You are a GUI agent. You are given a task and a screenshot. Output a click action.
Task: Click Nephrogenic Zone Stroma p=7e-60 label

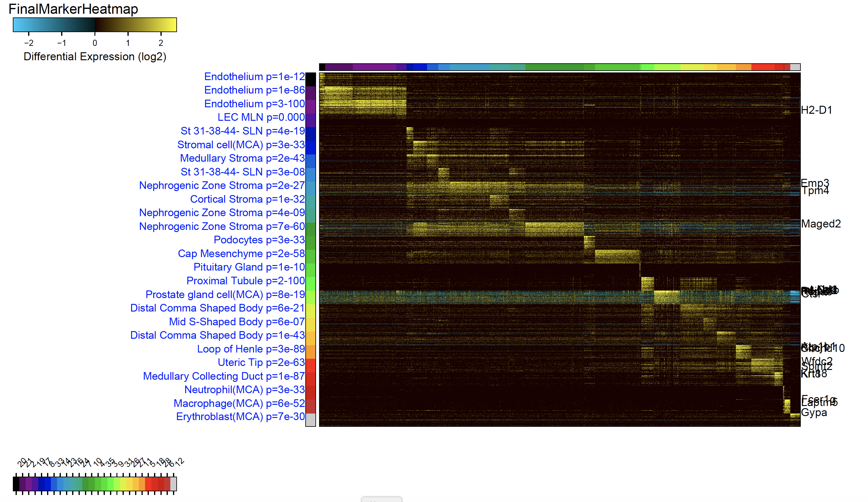(x=222, y=226)
